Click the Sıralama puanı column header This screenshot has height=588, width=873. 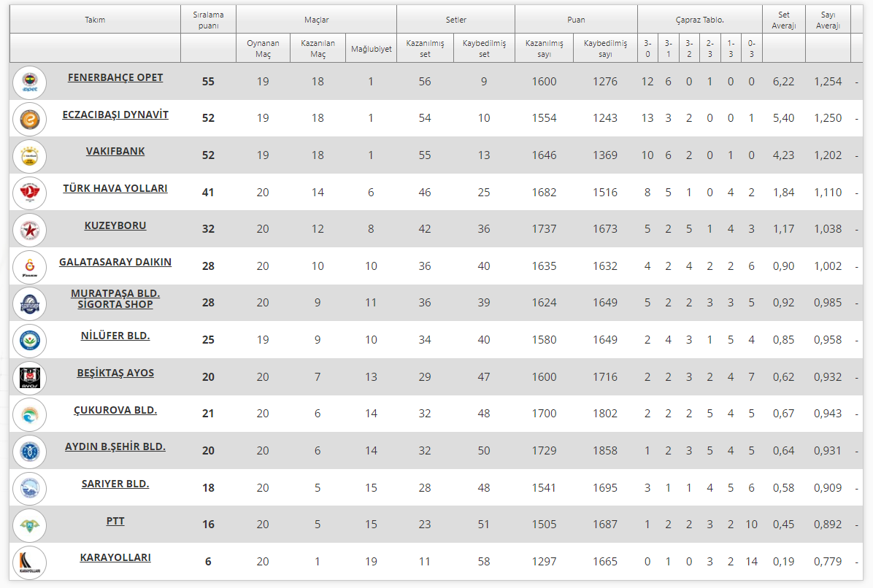208,20
